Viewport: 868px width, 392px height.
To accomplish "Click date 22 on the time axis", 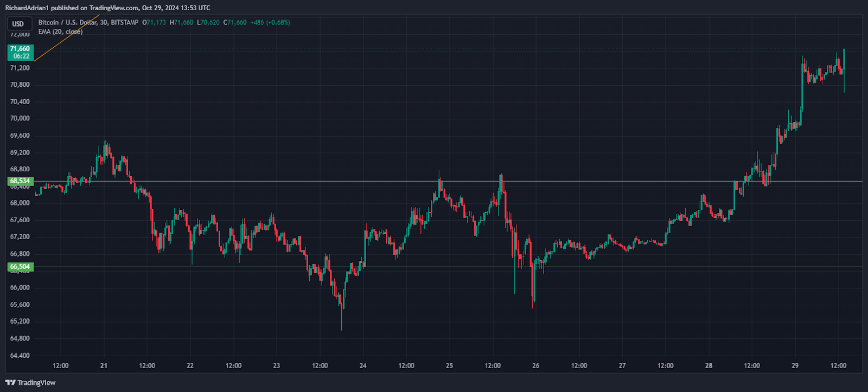I will click(x=190, y=365).
